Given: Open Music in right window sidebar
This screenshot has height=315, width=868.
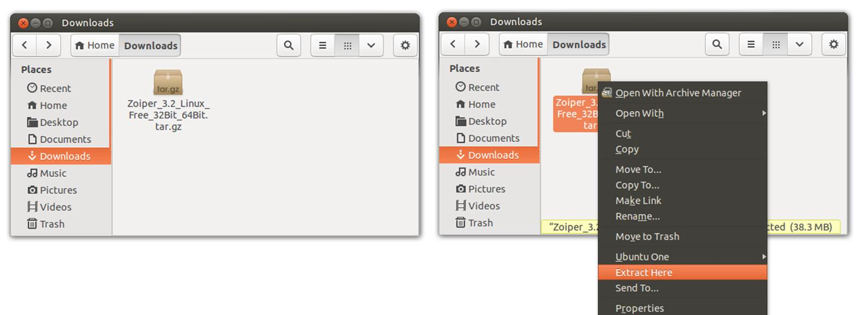Looking at the screenshot, I should tap(489, 172).
